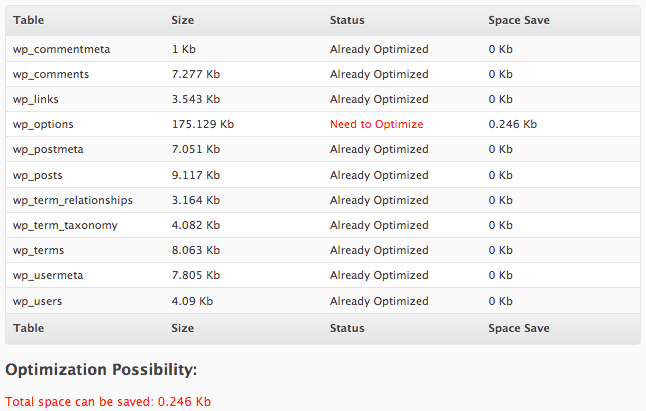Select the wp_comments table name
Viewport: 646px width, 411px height.
(x=51, y=75)
